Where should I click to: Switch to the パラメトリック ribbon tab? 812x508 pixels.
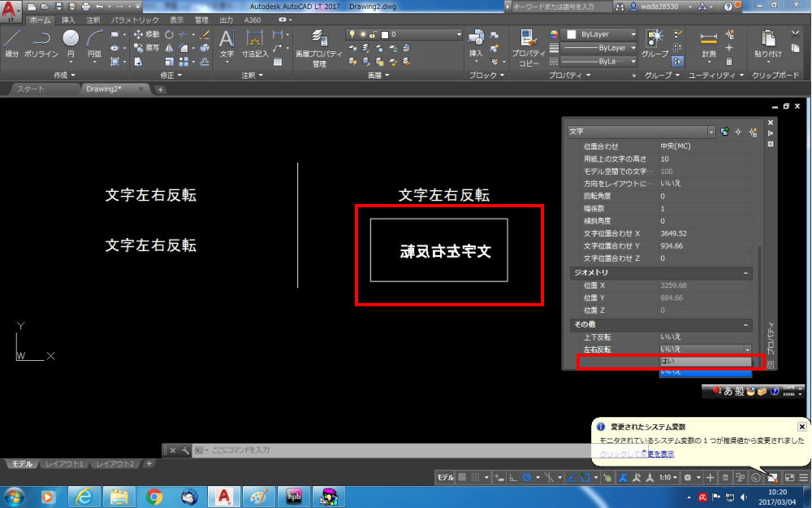(135, 20)
